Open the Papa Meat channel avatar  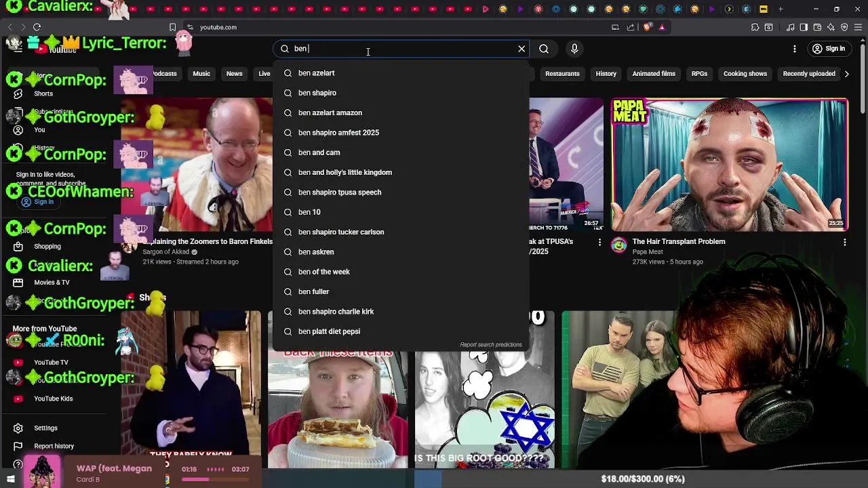(618, 245)
